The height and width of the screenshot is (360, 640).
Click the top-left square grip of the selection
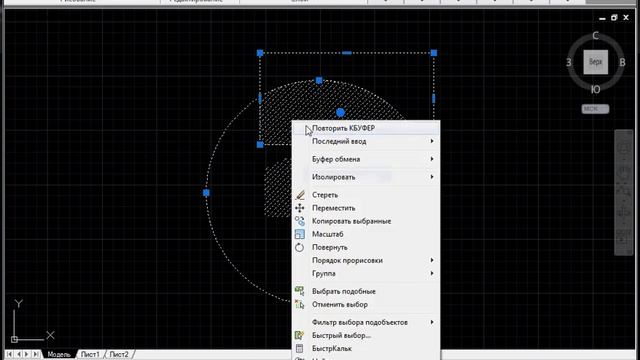tap(260, 53)
